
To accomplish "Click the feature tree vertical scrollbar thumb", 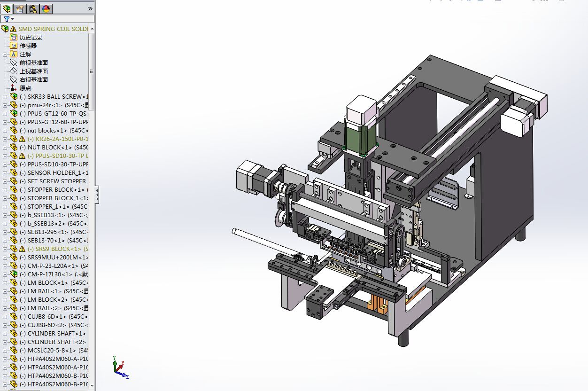I will click(92, 71).
